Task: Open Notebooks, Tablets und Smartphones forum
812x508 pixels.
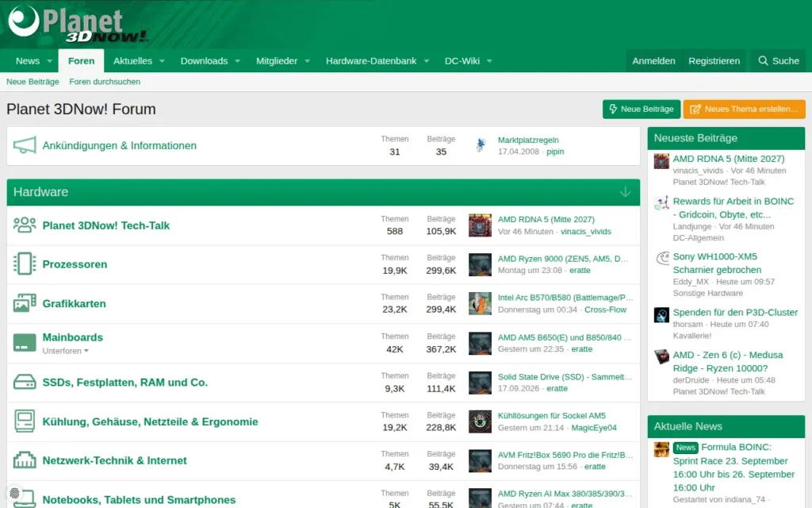Action: [x=139, y=500]
